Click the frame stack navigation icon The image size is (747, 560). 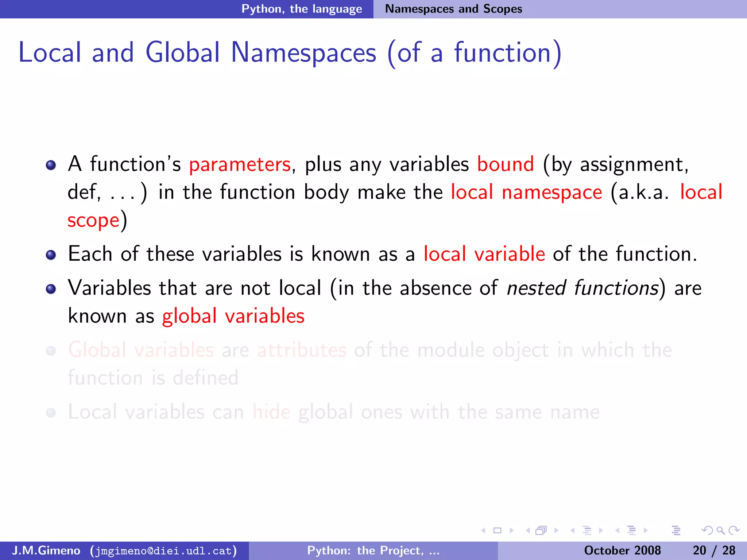click(541, 530)
